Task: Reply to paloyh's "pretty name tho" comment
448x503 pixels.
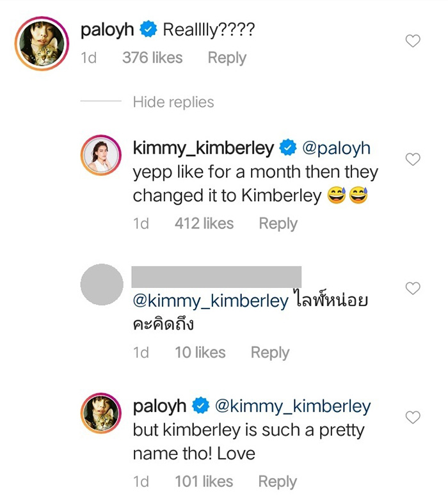Action: click(277, 481)
